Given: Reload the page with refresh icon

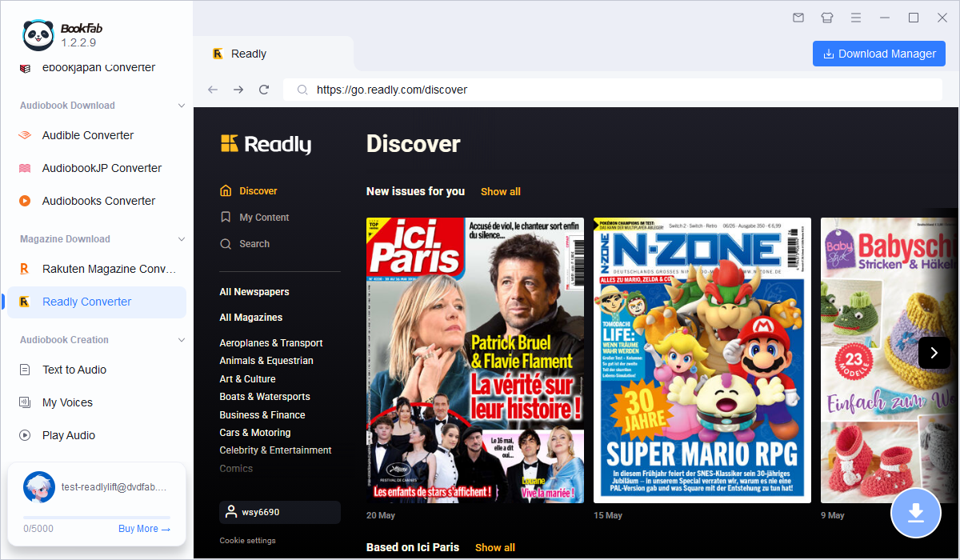Looking at the screenshot, I should tap(264, 90).
